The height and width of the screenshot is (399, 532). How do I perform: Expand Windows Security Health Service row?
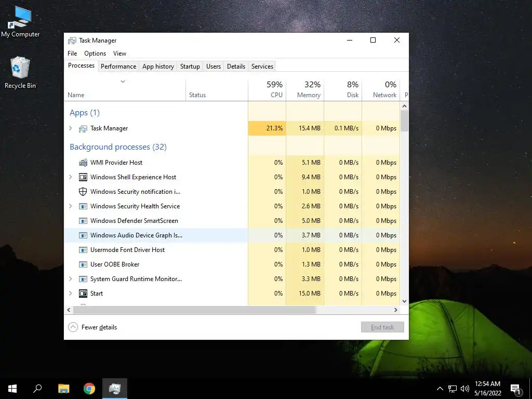(71, 206)
